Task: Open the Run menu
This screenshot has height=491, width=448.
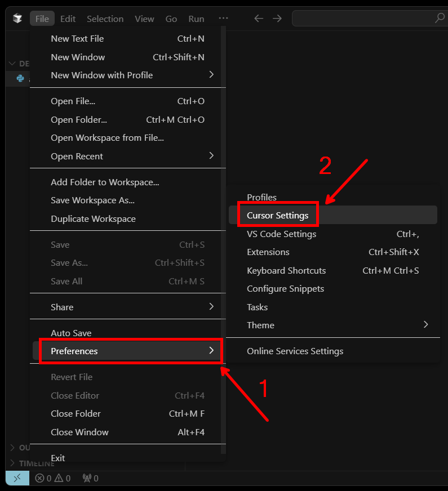Action: 196,19
